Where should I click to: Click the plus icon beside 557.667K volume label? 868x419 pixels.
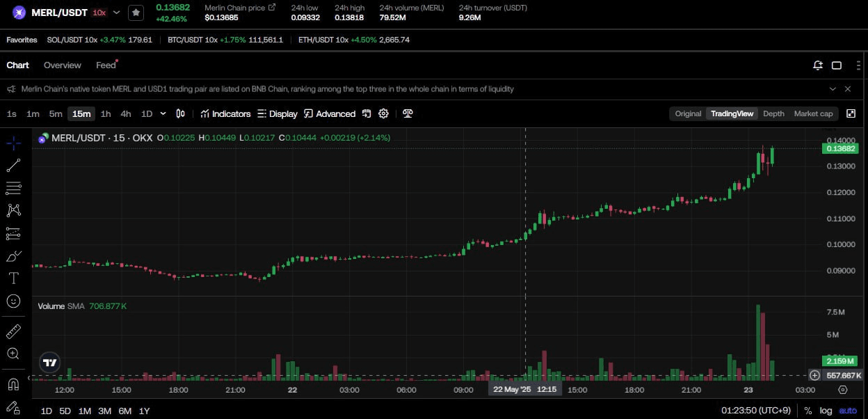(814, 376)
